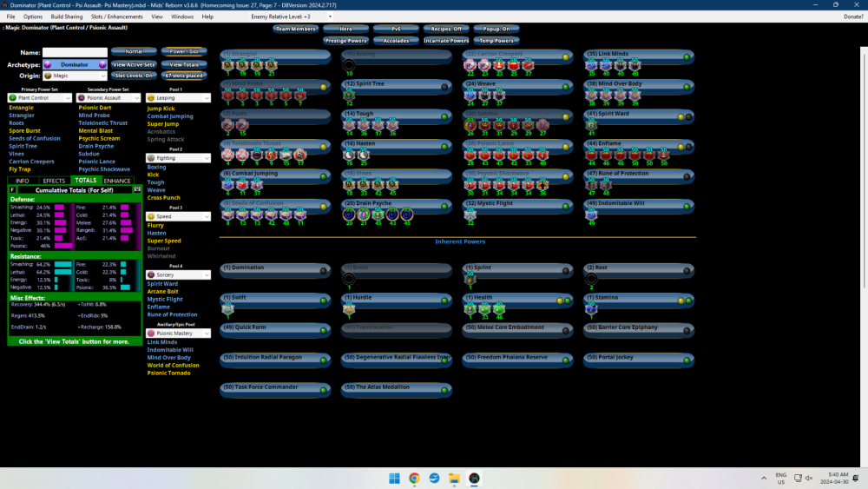Click inside the Name input field
868x489 pixels.
point(75,53)
